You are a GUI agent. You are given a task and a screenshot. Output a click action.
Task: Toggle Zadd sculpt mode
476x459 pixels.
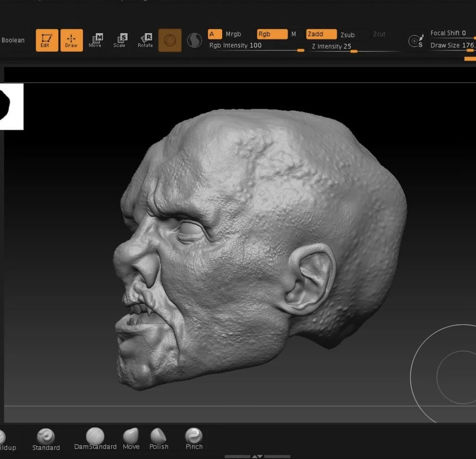321,34
